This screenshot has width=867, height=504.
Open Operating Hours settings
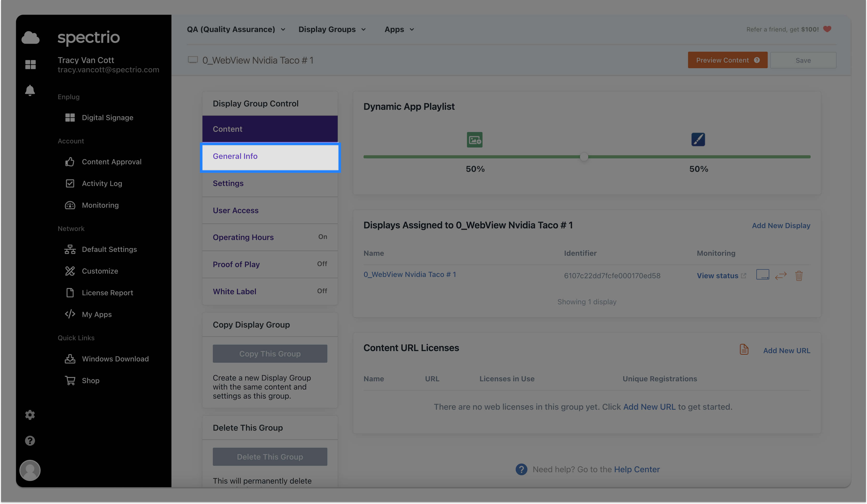(x=270, y=237)
